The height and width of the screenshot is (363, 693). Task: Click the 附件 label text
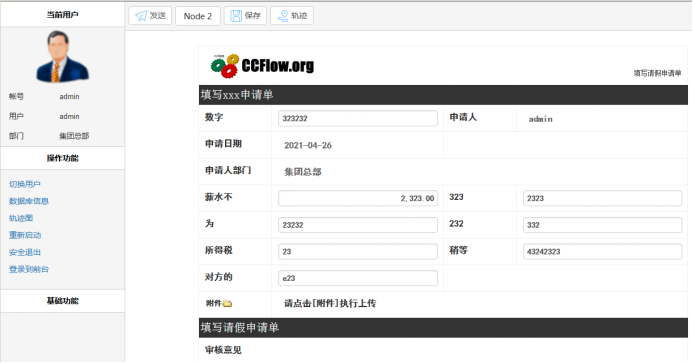click(x=213, y=304)
